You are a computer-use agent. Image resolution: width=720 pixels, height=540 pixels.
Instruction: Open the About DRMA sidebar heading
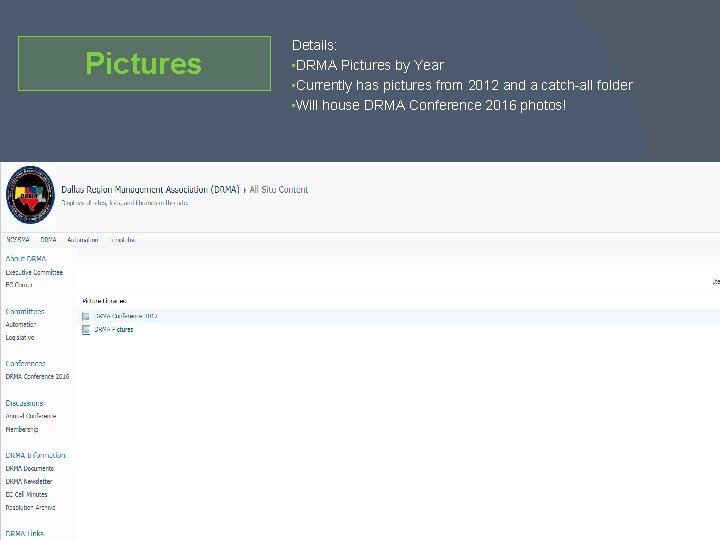point(26,259)
